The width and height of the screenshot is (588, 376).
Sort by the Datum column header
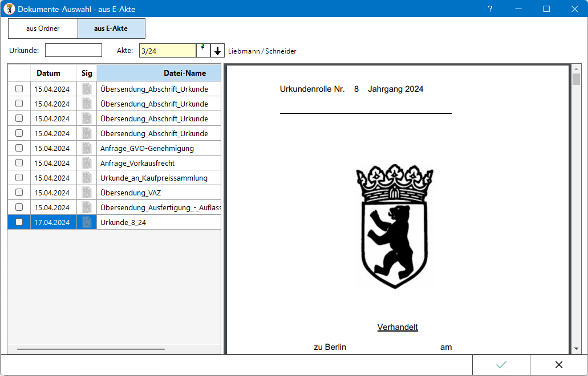(x=54, y=73)
